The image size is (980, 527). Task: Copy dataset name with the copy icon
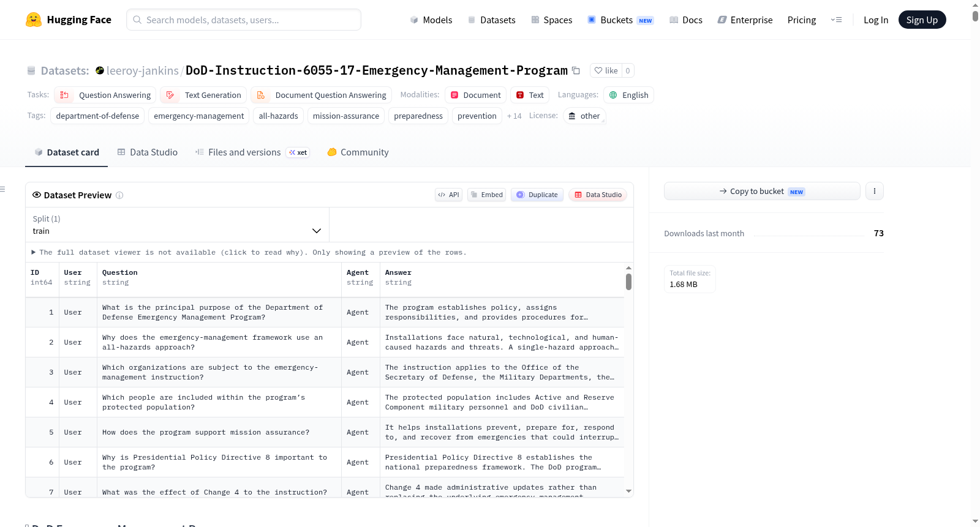tap(576, 70)
